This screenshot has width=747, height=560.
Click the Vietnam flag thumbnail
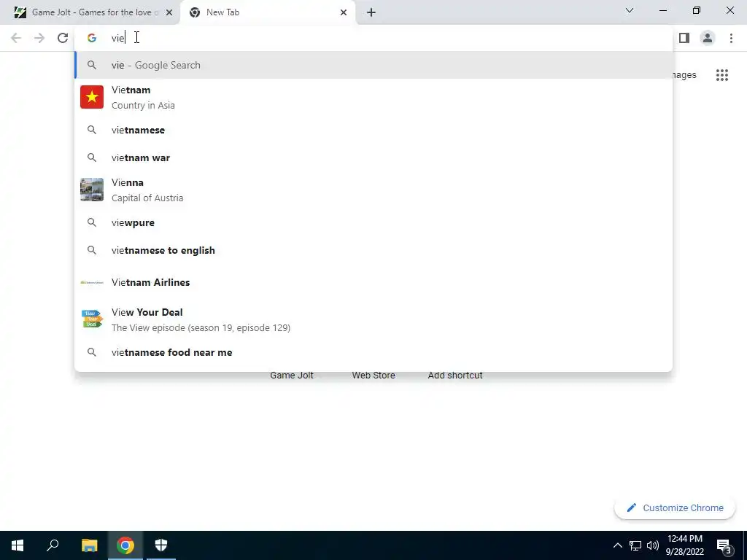92,97
